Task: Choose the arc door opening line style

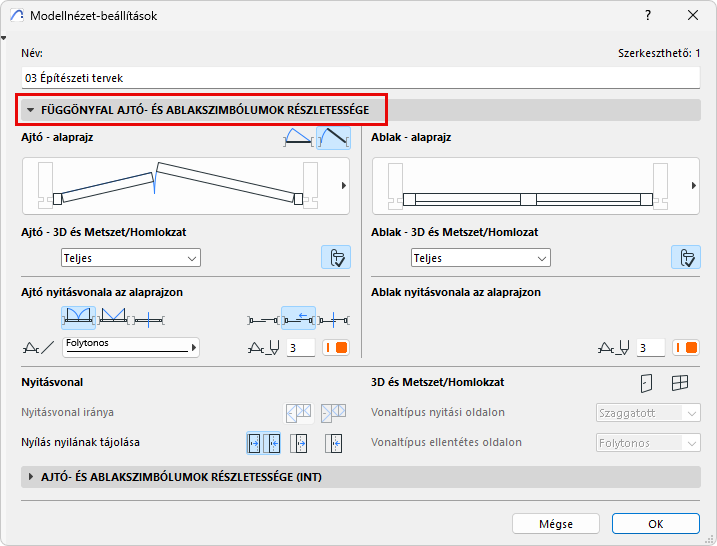Action: point(79,318)
